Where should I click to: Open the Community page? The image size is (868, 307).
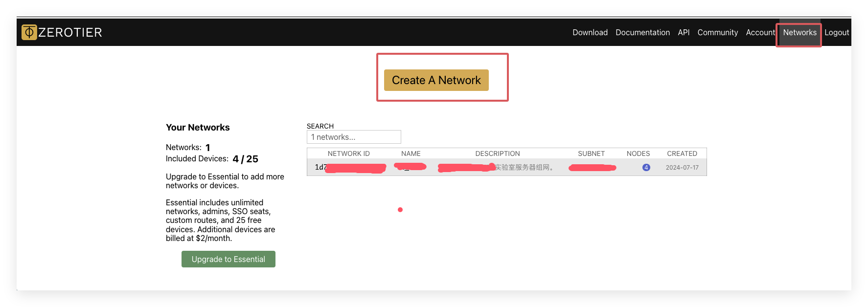click(717, 32)
